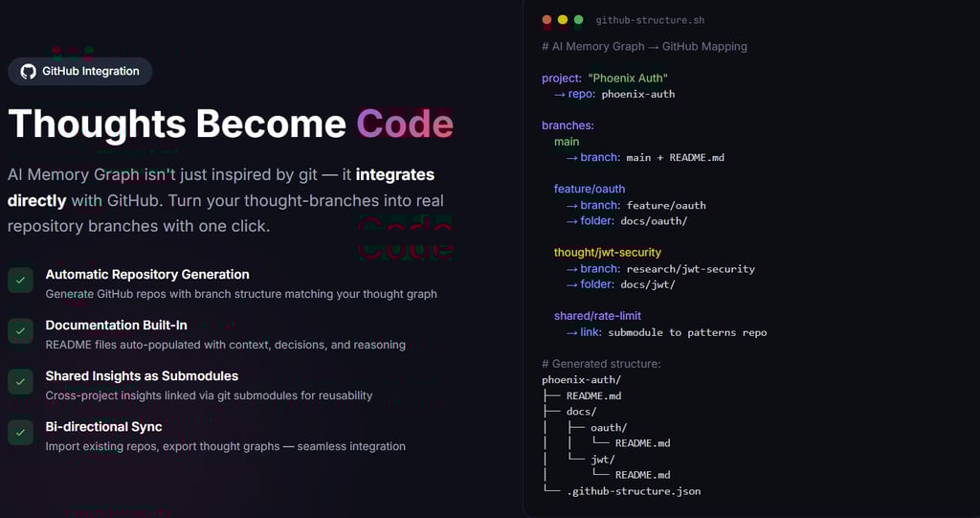
Task: Click the yellow dot in code window header
Action: point(563,20)
